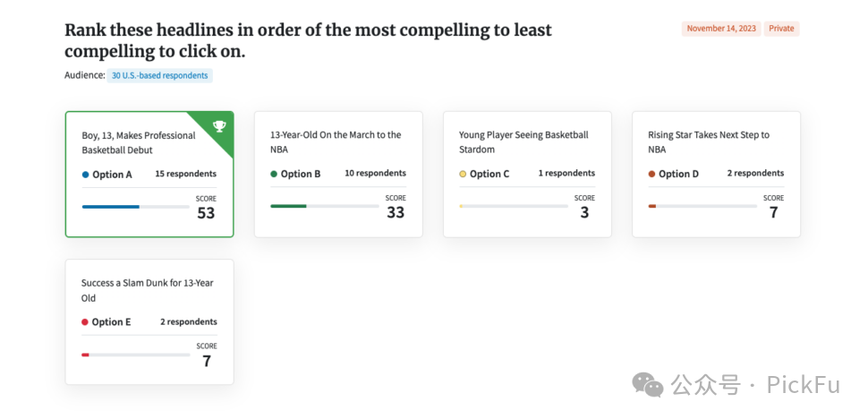Click Option B's green score bar
The width and height of the screenshot is (868, 419).
click(x=289, y=206)
